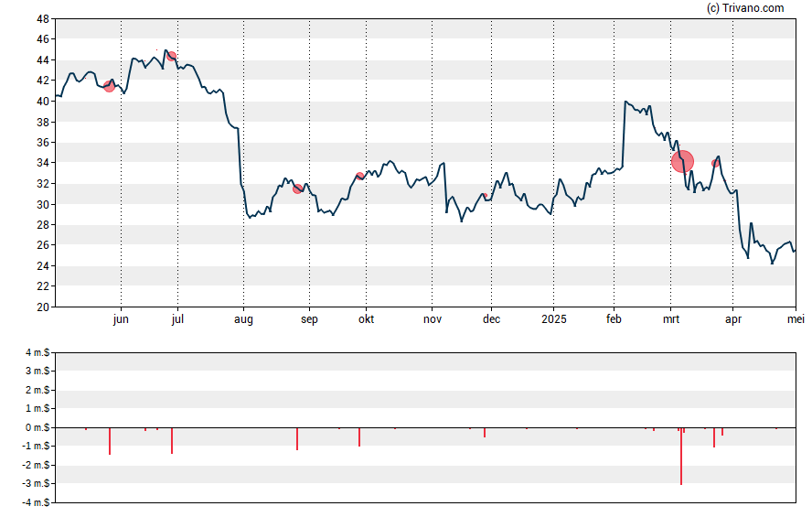Click the 'apr' axis label
Viewport: 812px width, 517px height.
pyautogui.click(x=733, y=319)
